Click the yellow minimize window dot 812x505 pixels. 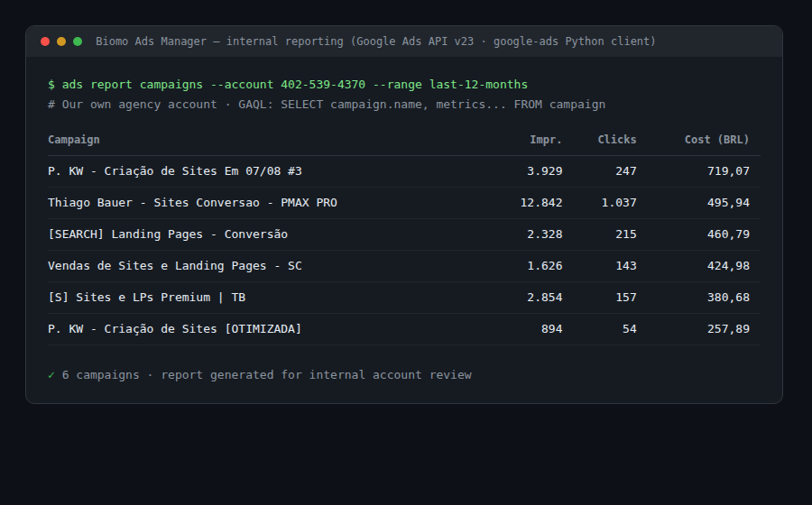coord(61,41)
